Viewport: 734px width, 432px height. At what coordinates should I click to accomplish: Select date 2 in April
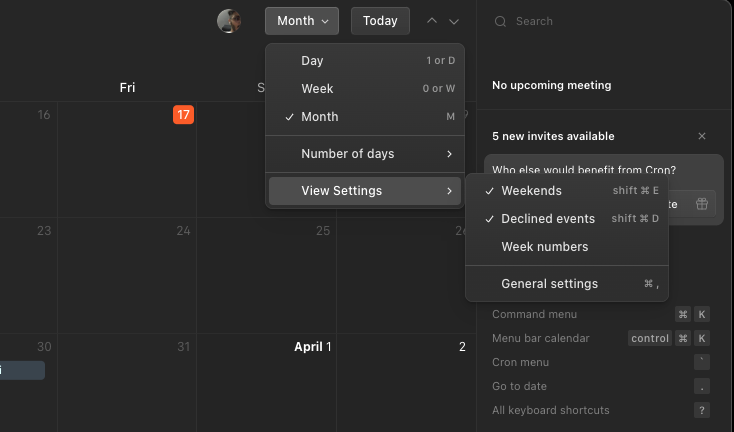point(462,347)
